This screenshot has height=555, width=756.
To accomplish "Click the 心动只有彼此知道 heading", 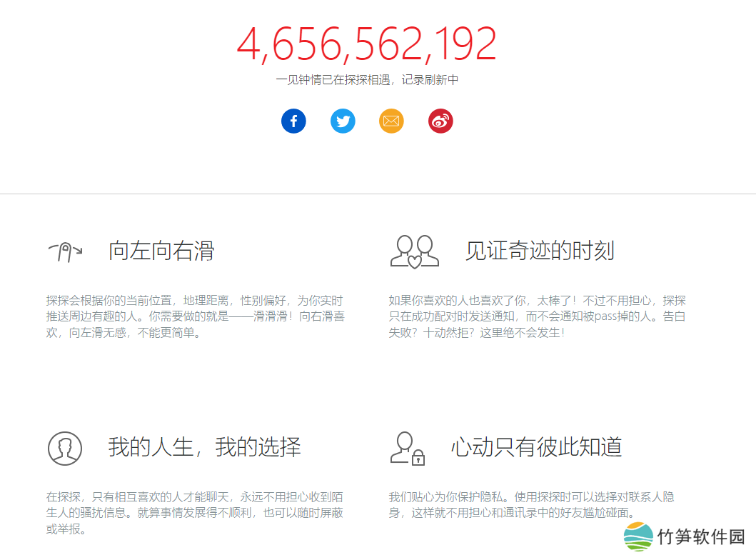I will click(x=536, y=447).
